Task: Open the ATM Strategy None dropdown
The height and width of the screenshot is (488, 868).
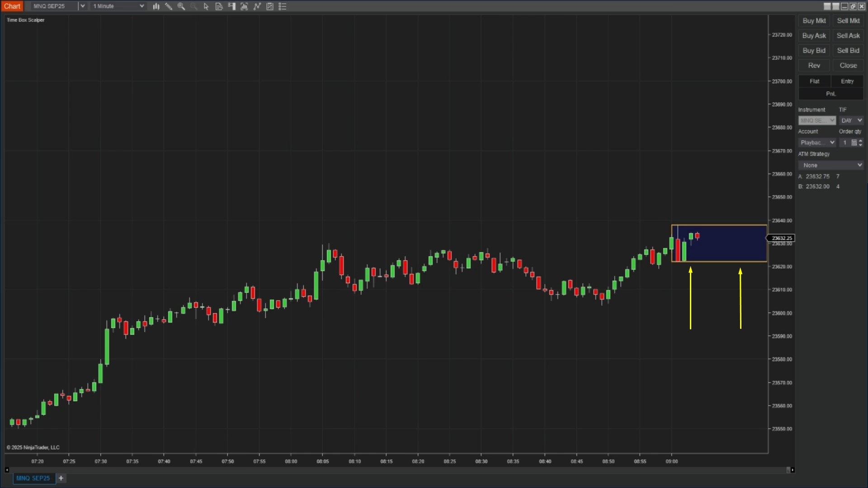Action: click(831, 165)
